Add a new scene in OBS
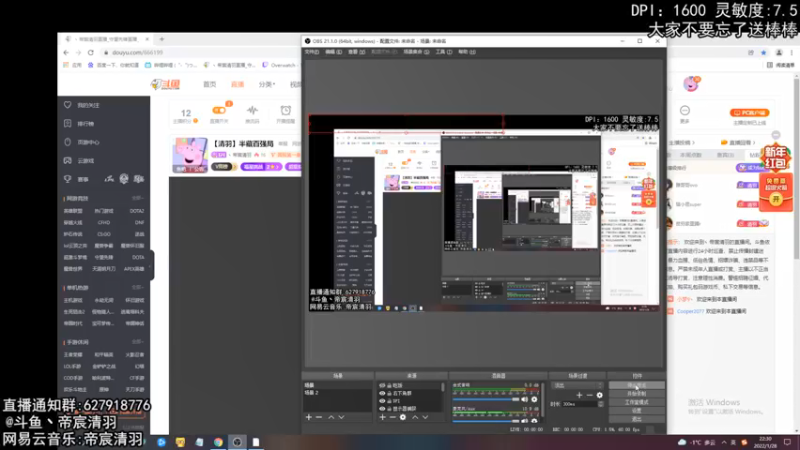The image size is (800, 450). point(309,417)
